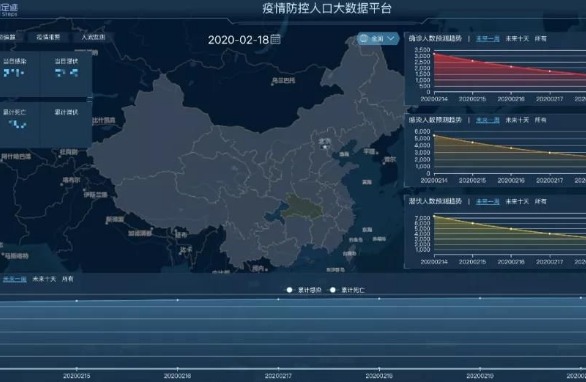Click 20200214 data point on 潜伏人数 chart
Viewport: 586px width, 382px height.
point(434,216)
